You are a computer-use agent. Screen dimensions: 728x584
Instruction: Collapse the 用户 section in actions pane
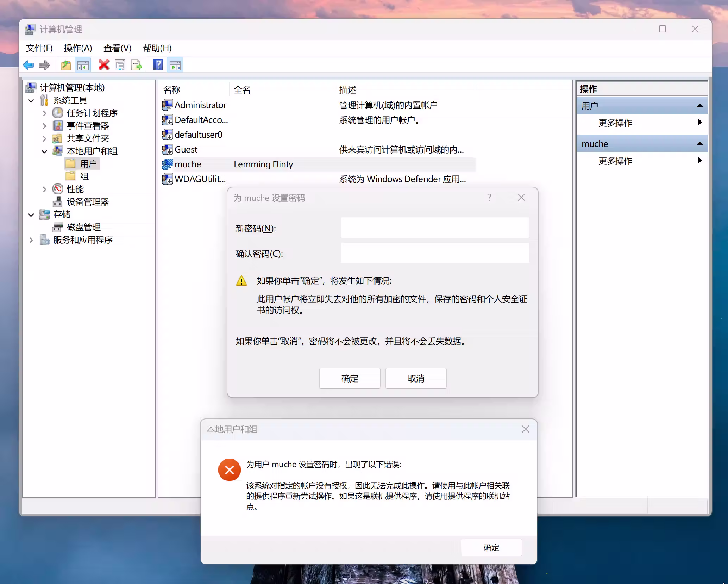(x=699, y=106)
